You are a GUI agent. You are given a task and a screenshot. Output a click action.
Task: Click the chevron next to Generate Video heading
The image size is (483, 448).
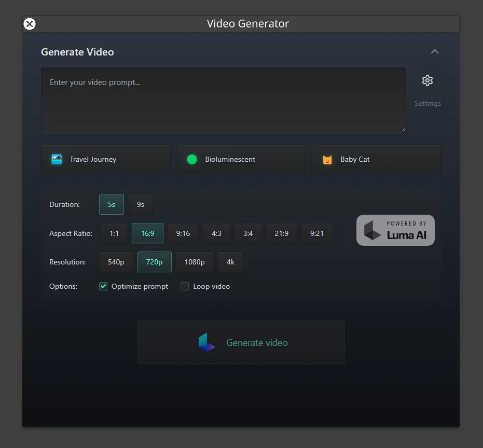[435, 51]
